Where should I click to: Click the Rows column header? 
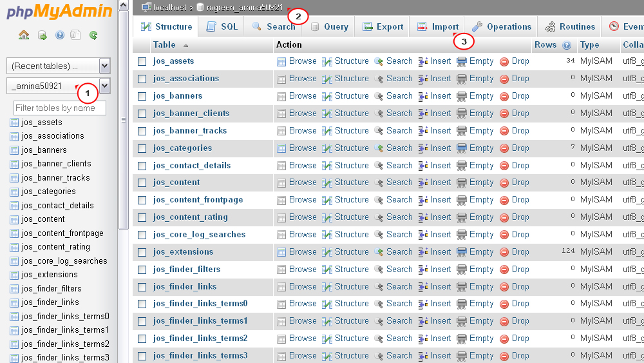[545, 44]
